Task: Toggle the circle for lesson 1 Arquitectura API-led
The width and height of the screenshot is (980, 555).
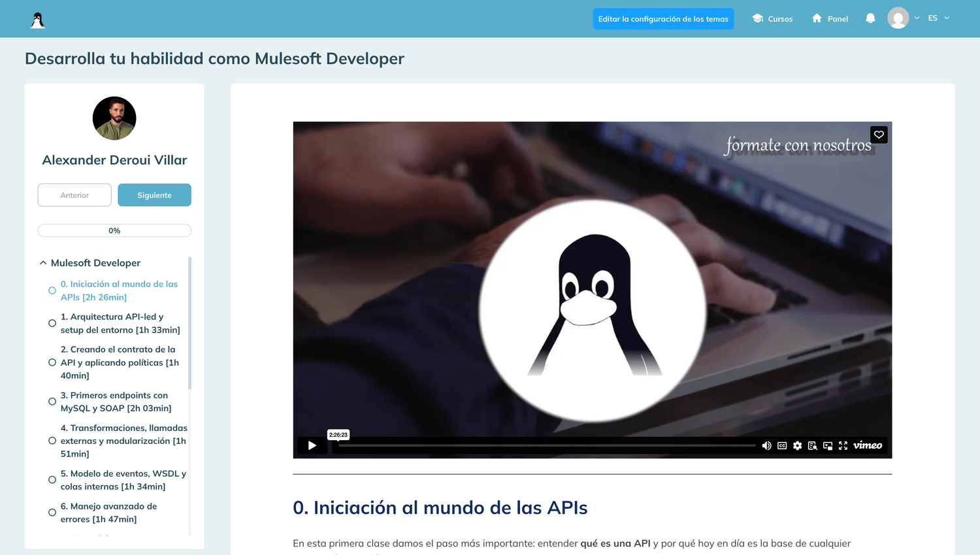Action: (x=52, y=323)
